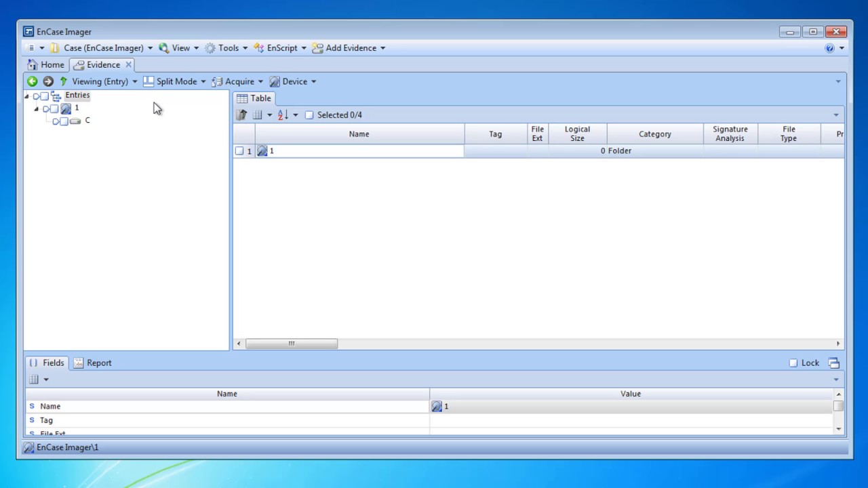Close the Evidence tab
Viewport: 868px width, 488px height.
pyautogui.click(x=128, y=65)
